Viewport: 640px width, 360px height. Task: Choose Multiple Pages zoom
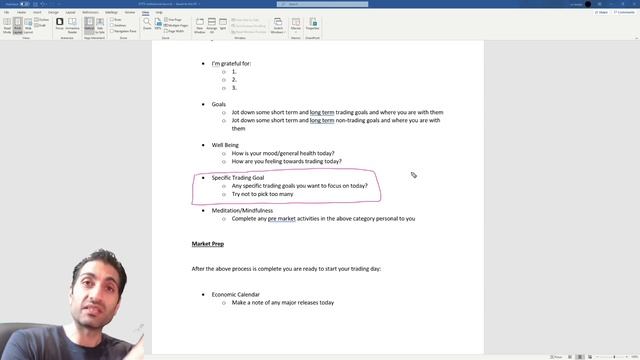point(176,25)
